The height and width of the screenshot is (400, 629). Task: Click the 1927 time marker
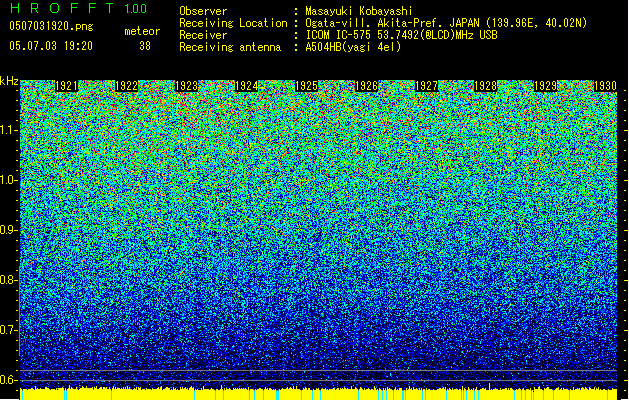(426, 86)
